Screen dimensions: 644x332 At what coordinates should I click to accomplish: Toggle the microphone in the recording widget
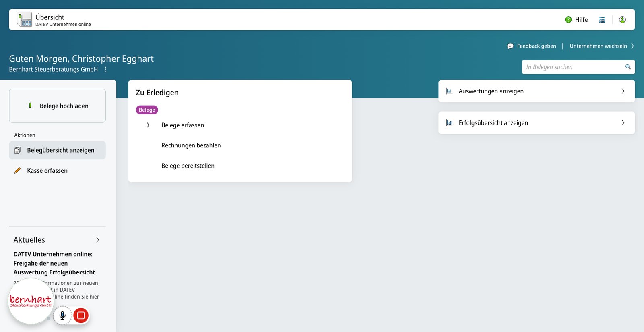62,315
